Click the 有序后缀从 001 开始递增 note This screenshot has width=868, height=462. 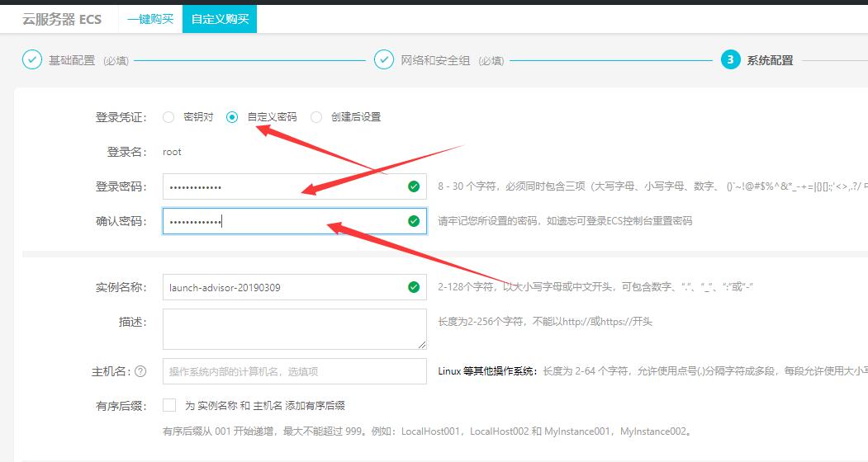[x=427, y=431]
